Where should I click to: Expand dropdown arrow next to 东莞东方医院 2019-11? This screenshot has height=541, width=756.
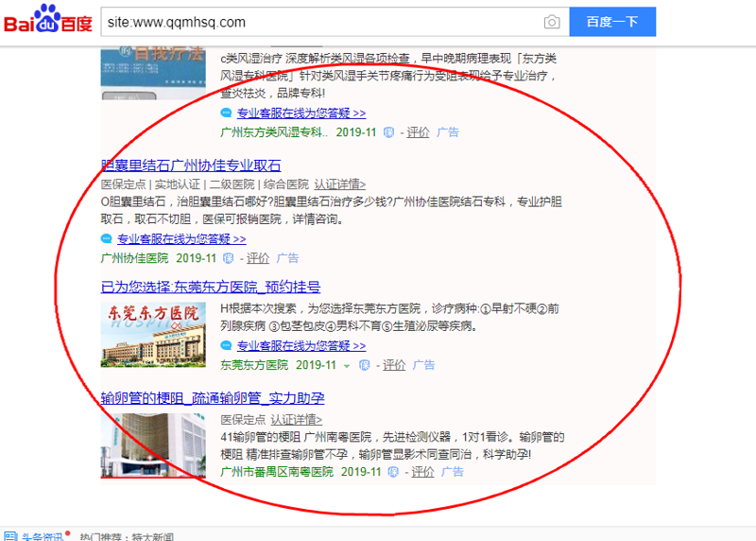coord(346,366)
